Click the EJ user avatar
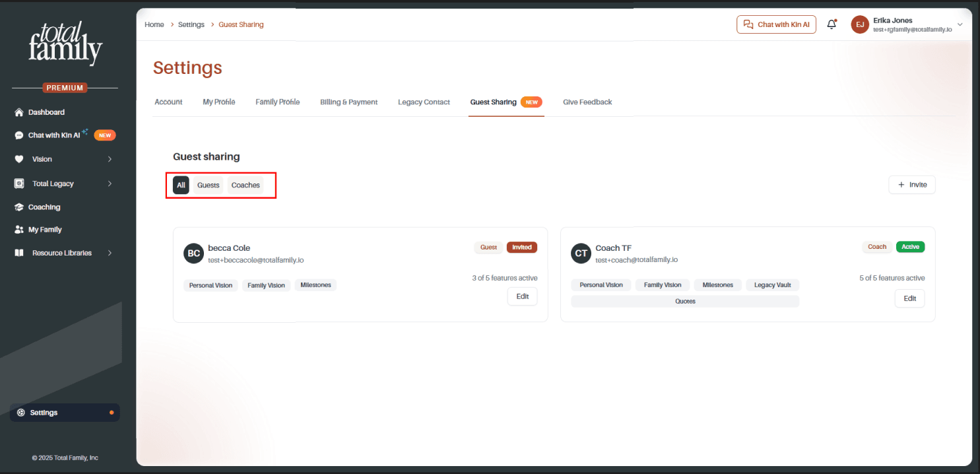 (860, 24)
